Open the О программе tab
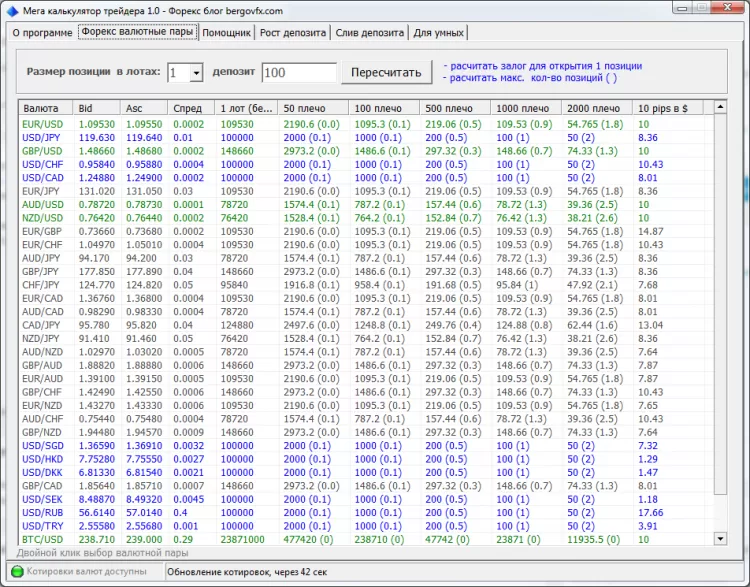750x587 pixels. pos(41,32)
